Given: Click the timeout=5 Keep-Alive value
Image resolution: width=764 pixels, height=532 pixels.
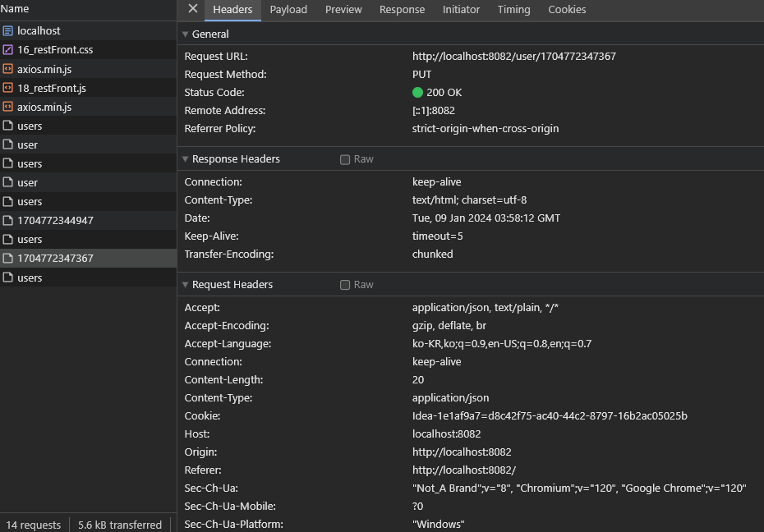Looking at the screenshot, I should tap(437, 236).
